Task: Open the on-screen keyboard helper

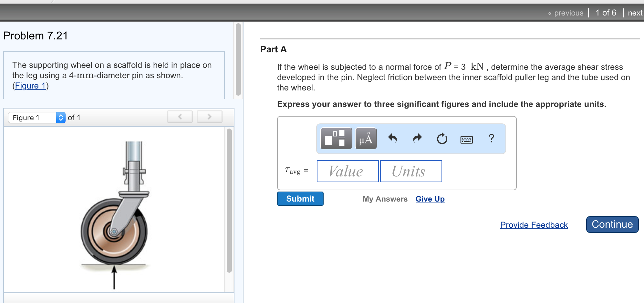Action: tap(466, 139)
